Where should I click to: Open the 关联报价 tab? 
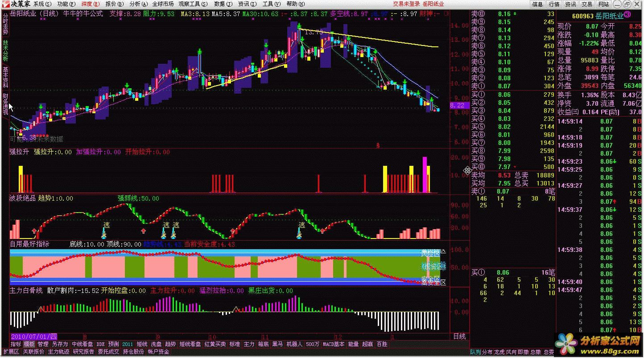click(x=33, y=352)
